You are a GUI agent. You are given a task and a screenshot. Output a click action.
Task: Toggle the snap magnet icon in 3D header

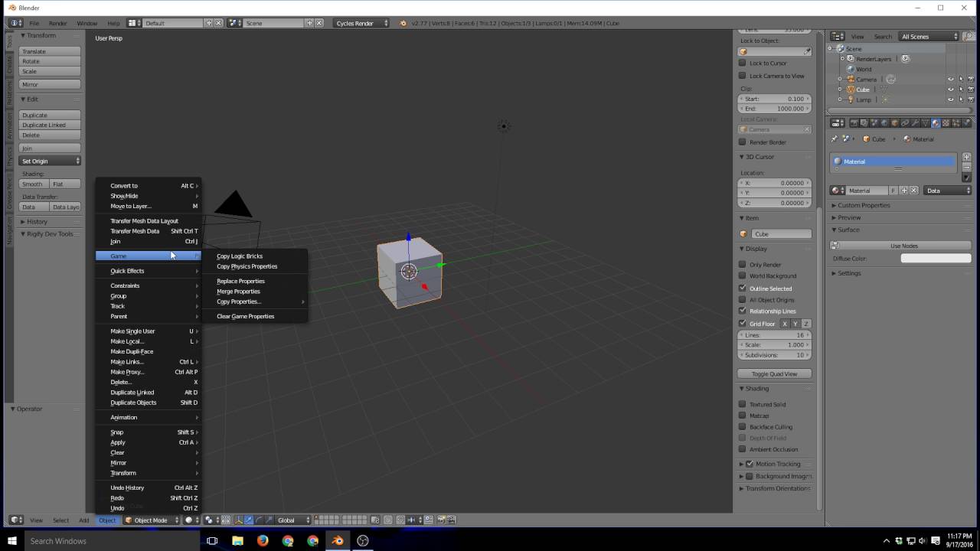point(400,520)
